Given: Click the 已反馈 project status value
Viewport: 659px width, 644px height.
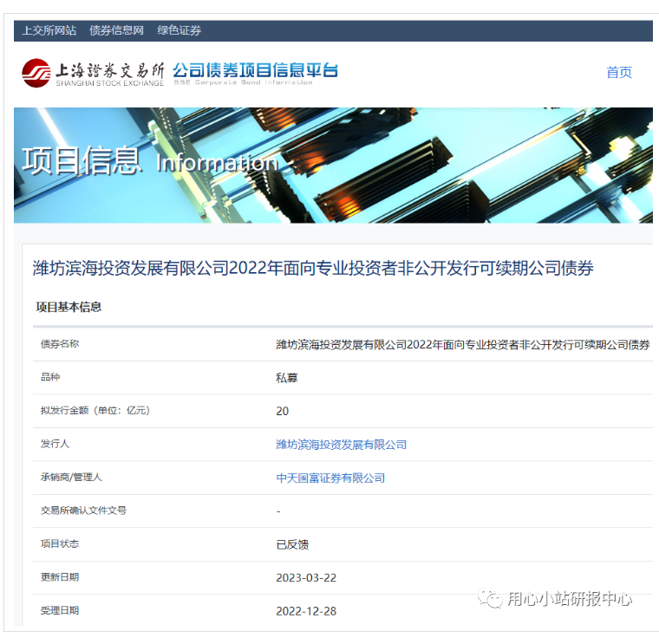Looking at the screenshot, I should click(x=292, y=544).
